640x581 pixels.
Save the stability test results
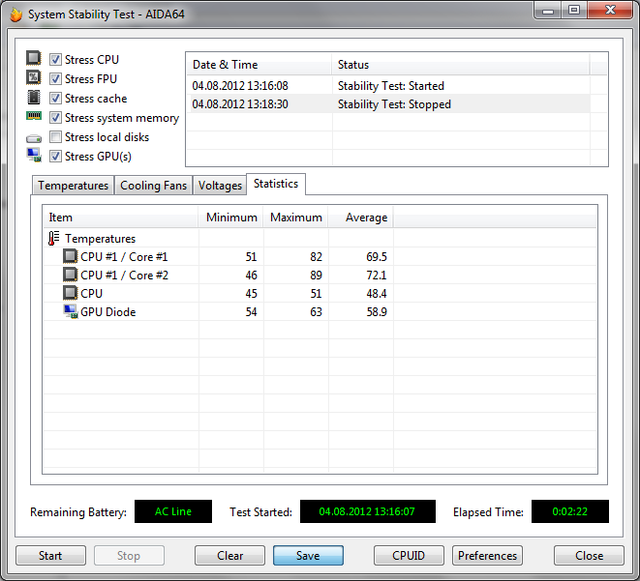[x=308, y=555]
